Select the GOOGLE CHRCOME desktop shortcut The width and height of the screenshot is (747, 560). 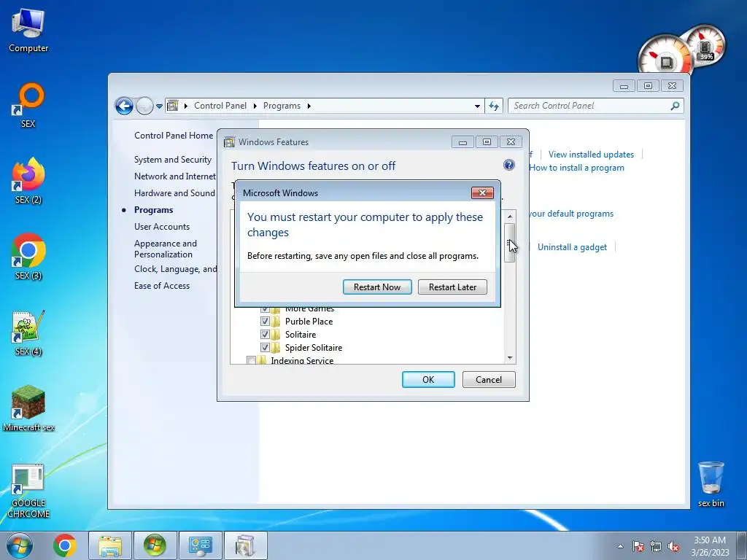click(28, 491)
